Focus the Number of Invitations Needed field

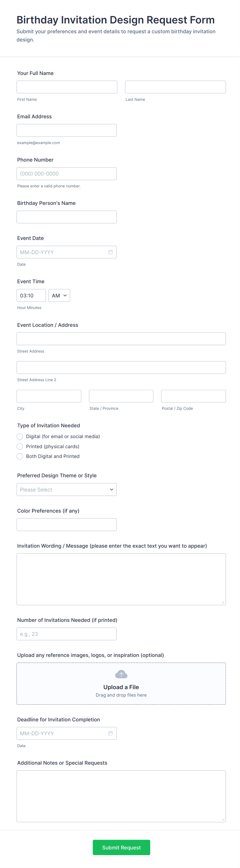[x=67, y=634]
